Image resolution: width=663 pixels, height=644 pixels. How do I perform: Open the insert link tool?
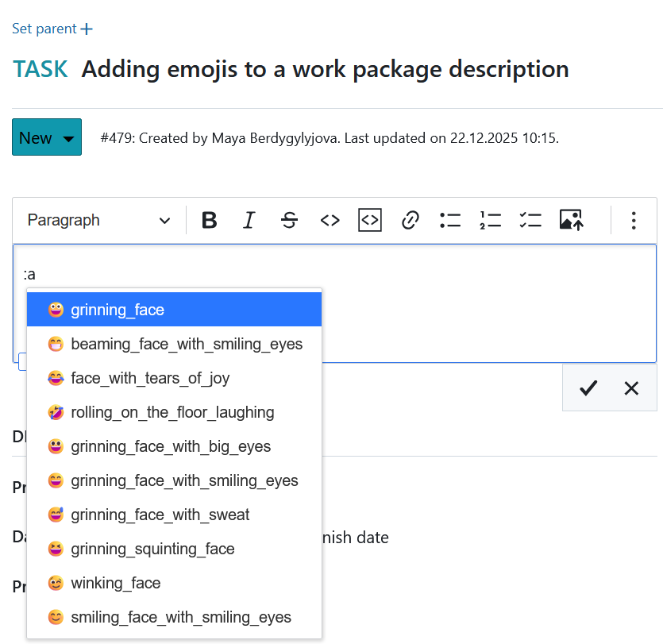410,220
